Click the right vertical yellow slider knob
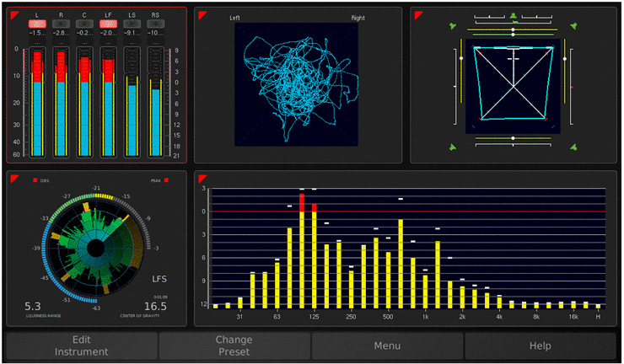 [565, 59]
